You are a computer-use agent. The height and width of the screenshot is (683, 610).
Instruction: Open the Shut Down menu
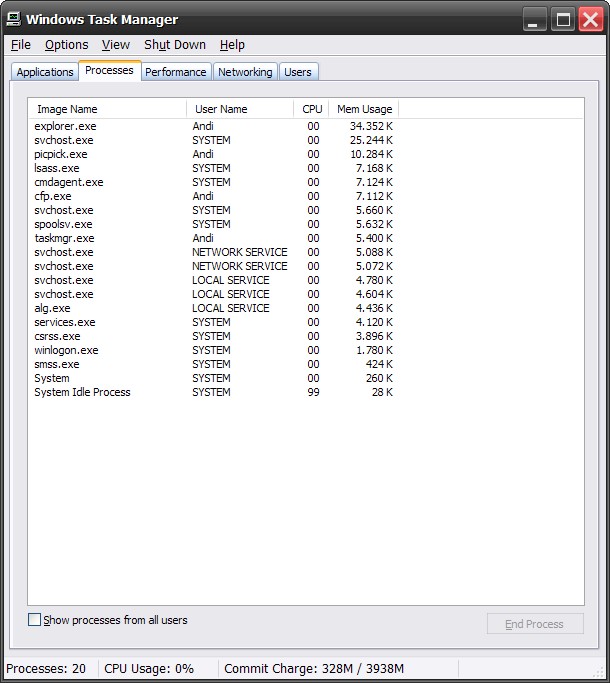point(175,45)
